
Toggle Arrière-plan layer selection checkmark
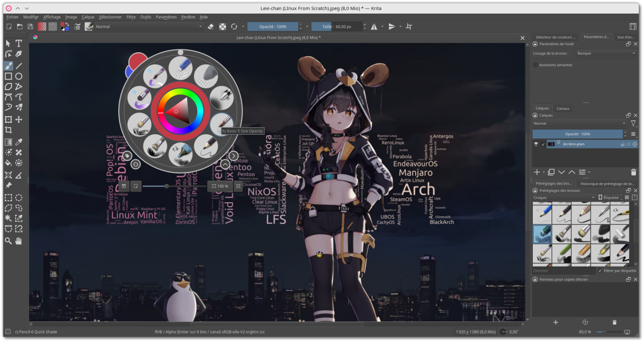click(543, 144)
